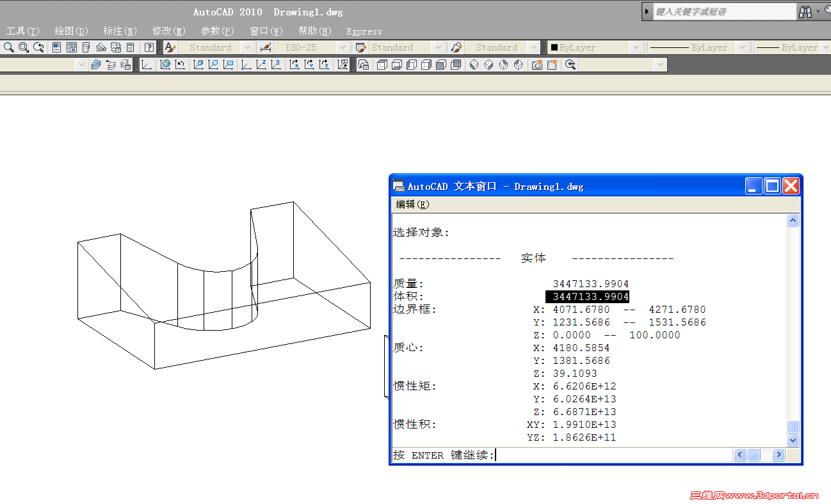Expand the dropdown arrow beside binoculars

[818, 12]
